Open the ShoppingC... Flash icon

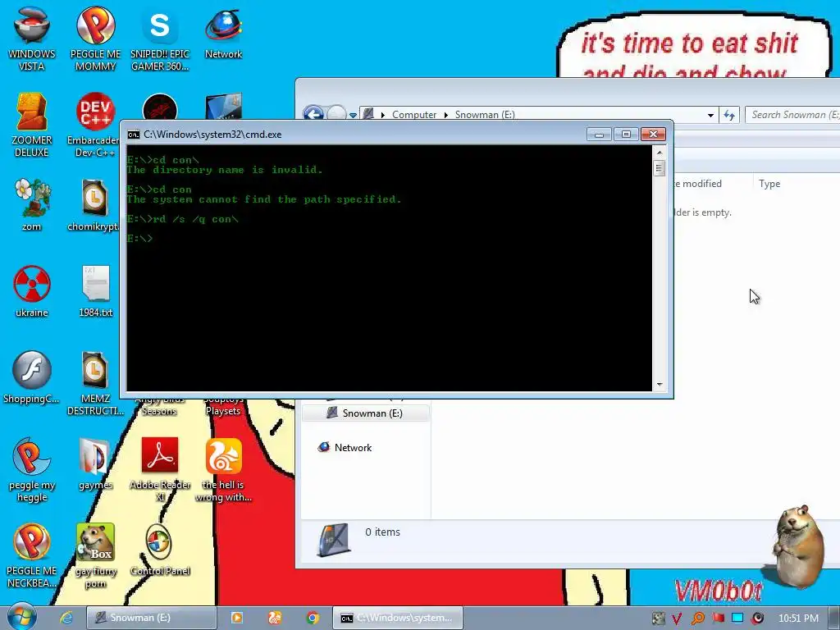tap(32, 377)
